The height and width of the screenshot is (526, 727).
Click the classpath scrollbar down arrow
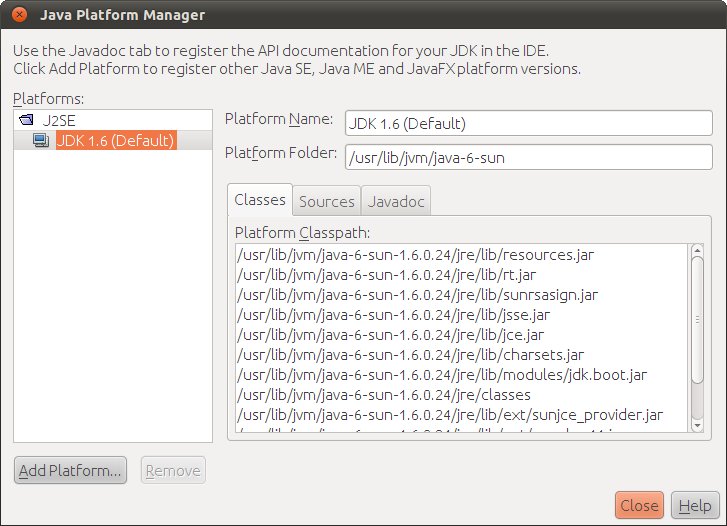tap(697, 425)
